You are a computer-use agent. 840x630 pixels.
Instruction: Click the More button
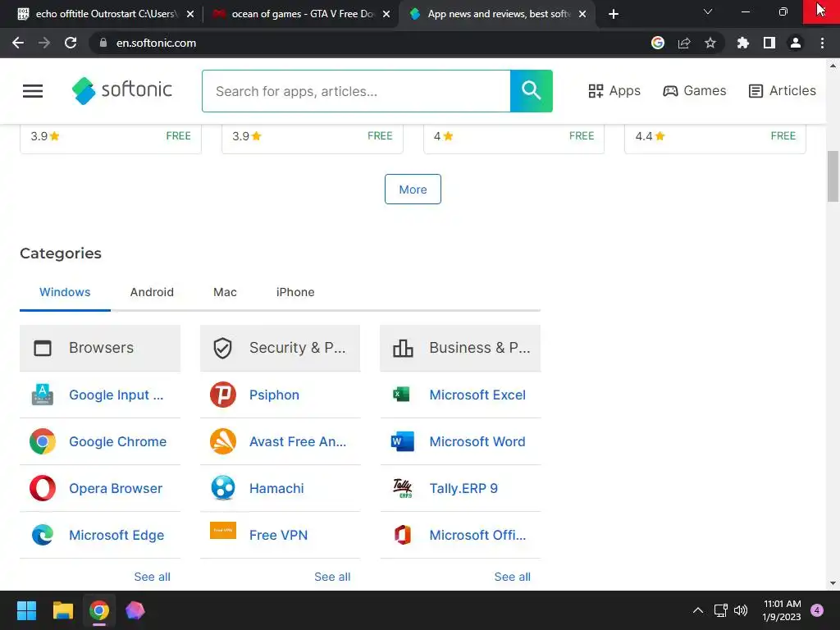(x=413, y=189)
